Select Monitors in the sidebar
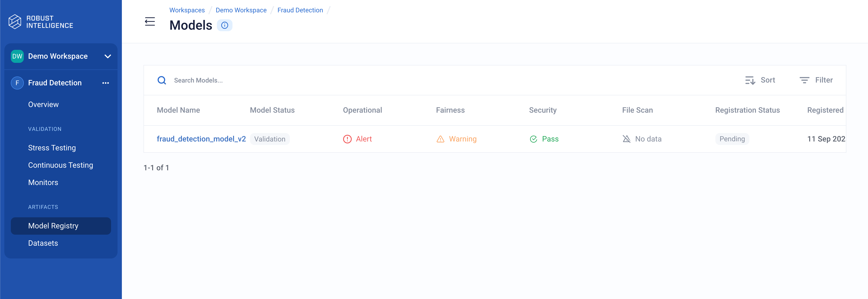 pyautogui.click(x=43, y=182)
